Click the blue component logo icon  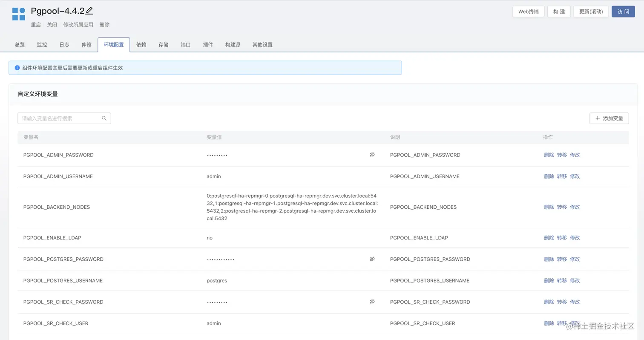[x=19, y=14]
